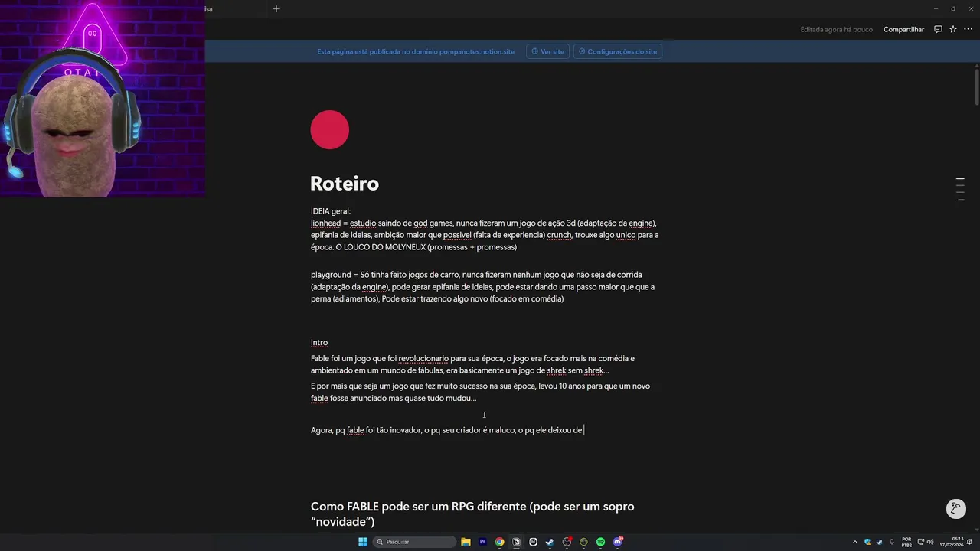This screenshot has height=551, width=980.
Task: Open the yellow-ring app beside Spotify
Action: pyautogui.click(x=583, y=542)
